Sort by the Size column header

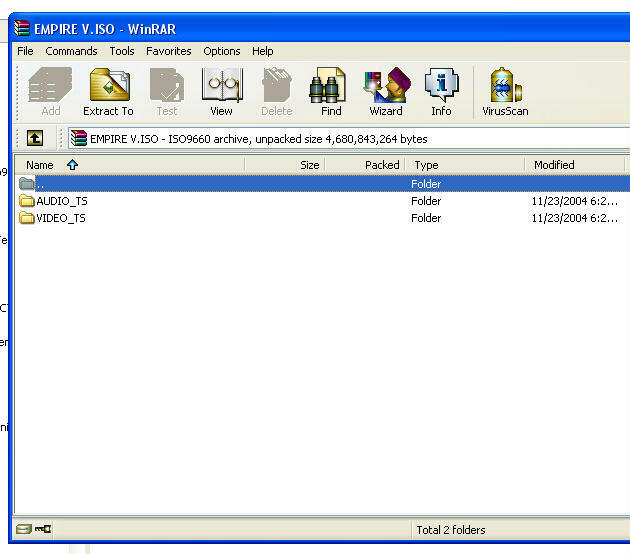(285, 165)
